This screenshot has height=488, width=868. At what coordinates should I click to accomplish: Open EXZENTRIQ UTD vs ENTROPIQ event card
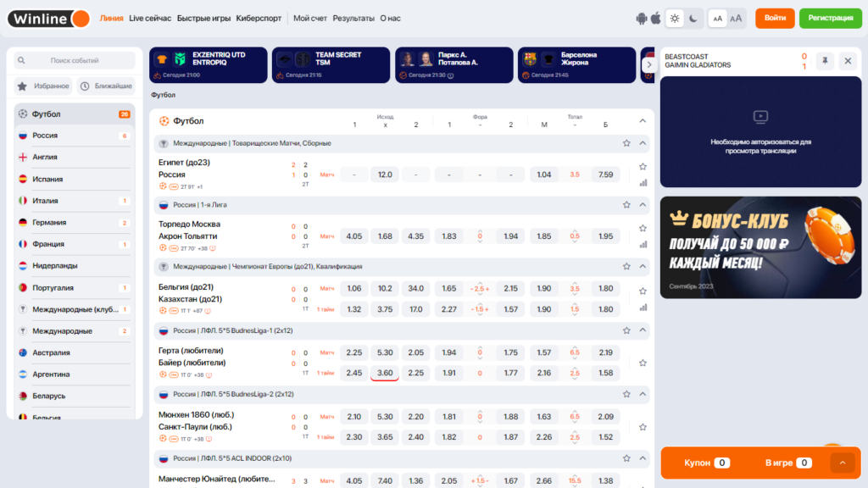click(209, 64)
